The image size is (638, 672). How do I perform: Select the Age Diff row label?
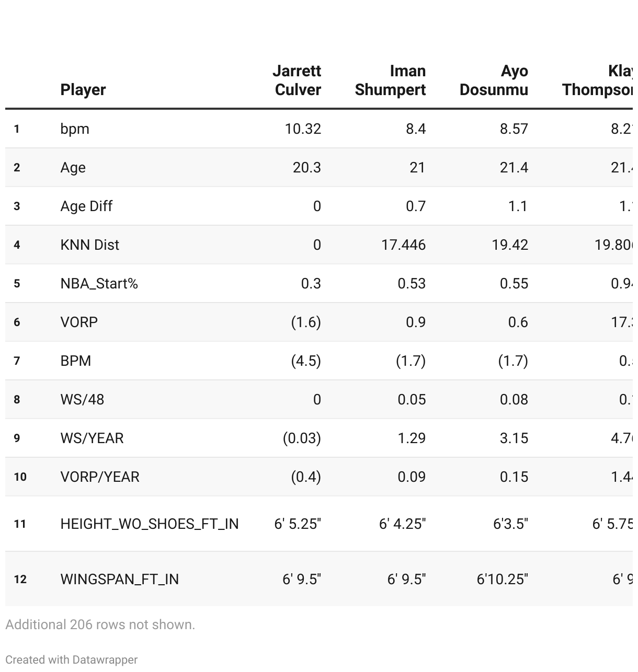coord(86,206)
